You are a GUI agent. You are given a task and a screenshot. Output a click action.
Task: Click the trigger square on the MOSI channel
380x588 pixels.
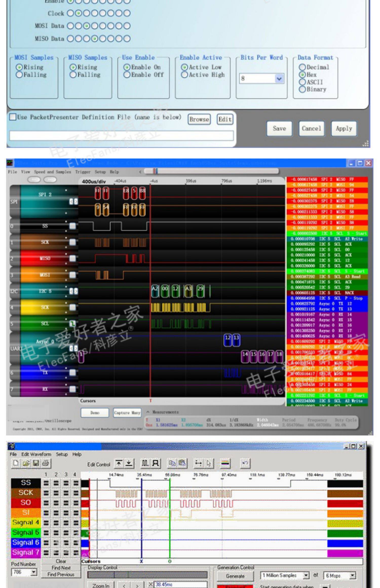click(x=72, y=275)
